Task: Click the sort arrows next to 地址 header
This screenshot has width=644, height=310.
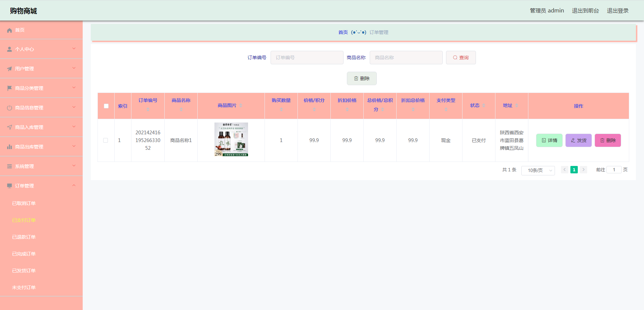Action: coord(517,105)
